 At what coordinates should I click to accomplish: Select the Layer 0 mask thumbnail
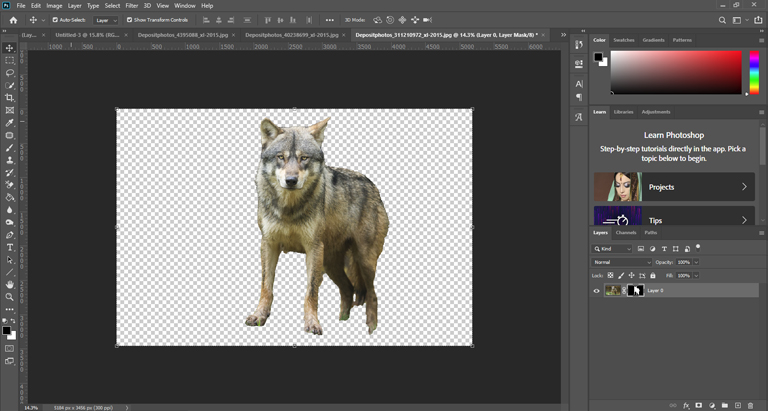point(635,291)
